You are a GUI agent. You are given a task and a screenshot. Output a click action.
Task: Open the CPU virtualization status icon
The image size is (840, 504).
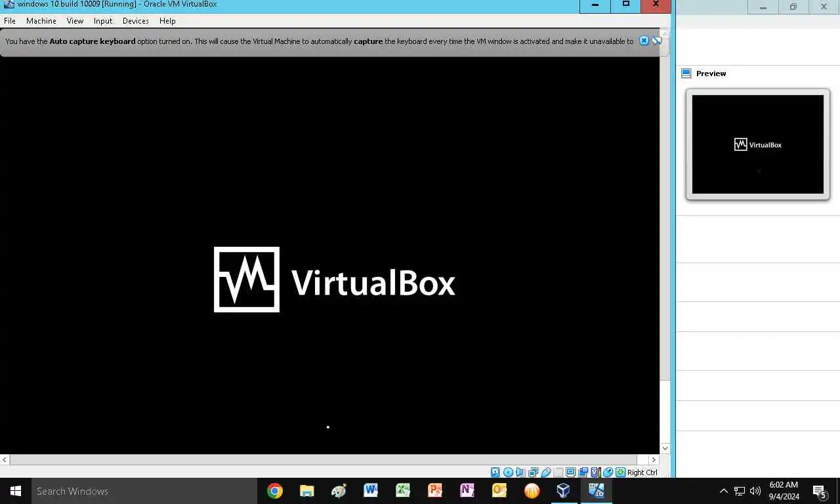tap(595, 472)
